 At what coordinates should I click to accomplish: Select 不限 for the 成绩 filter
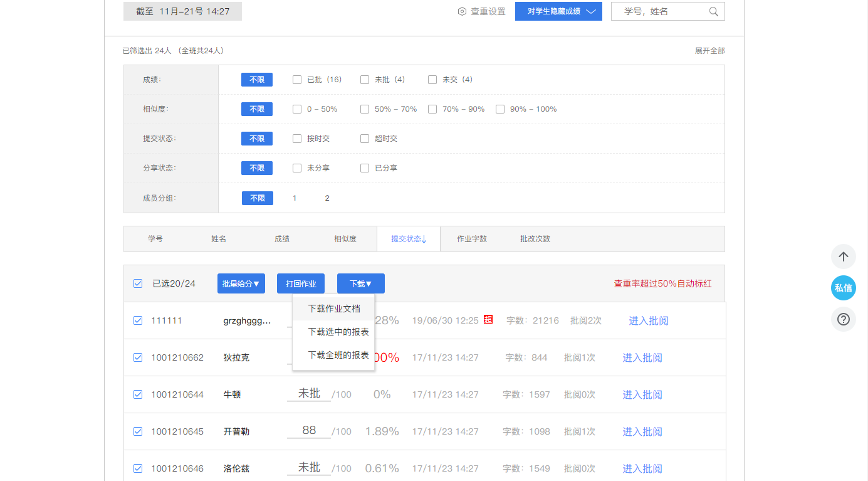pyautogui.click(x=257, y=80)
